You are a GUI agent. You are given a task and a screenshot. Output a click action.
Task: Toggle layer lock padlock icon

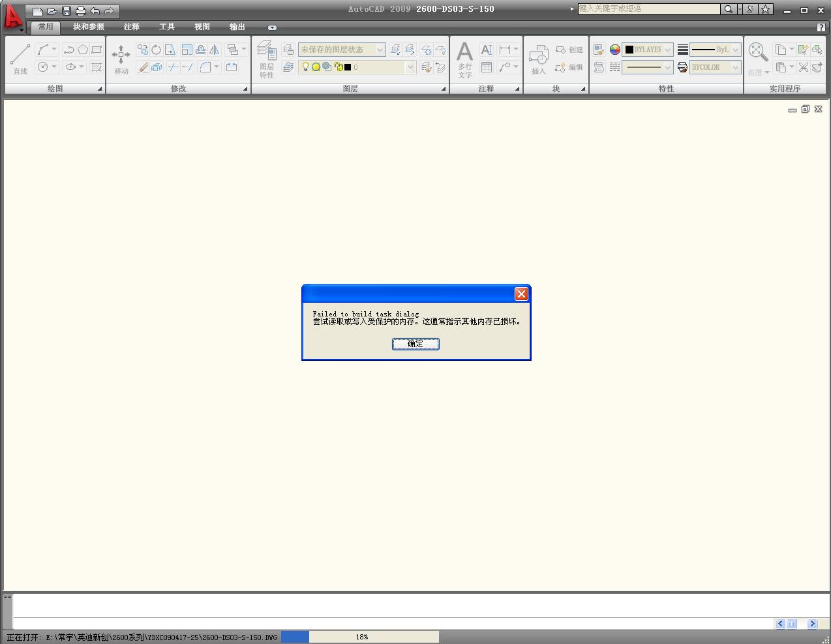pyautogui.click(x=338, y=67)
